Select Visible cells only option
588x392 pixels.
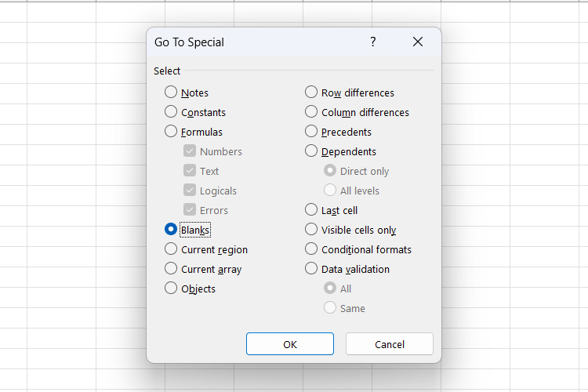tap(311, 230)
